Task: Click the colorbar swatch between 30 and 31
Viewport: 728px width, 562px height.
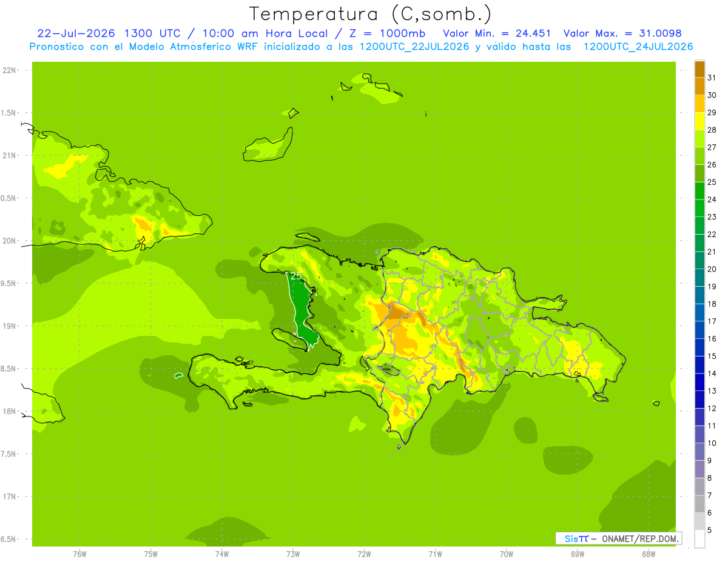Action: (x=699, y=86)
